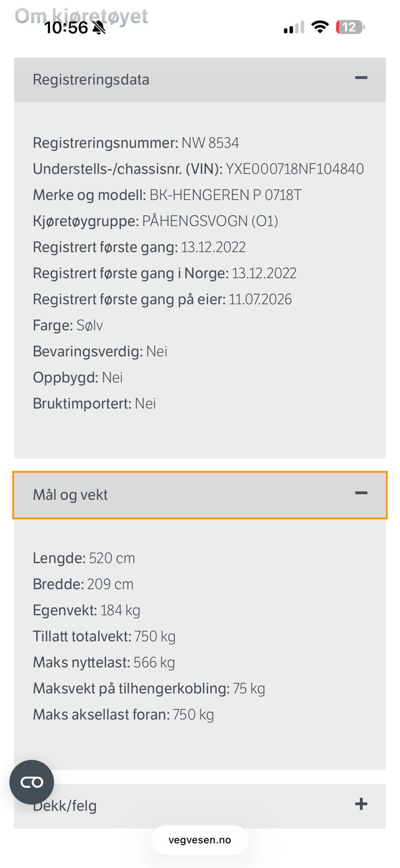400x868 pixels.
Task: Tap the 10:56 clock in status bar
Action: click(x=66, y=28)
